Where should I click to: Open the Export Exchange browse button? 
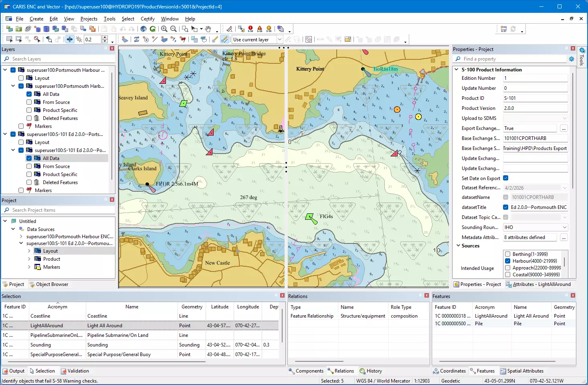(x=564, y=128)
